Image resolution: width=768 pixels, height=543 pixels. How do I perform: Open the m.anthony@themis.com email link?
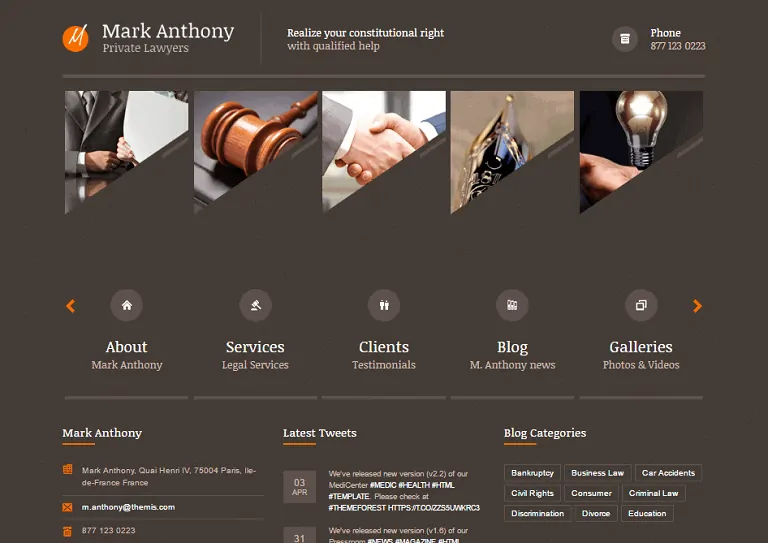128,507
